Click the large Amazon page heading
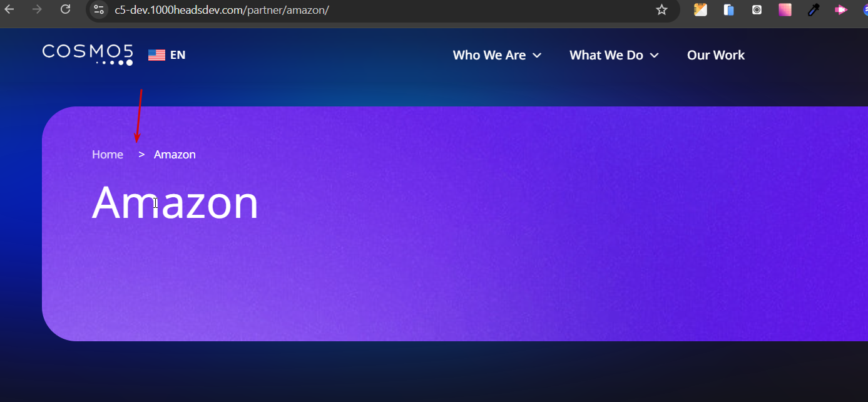This screenshot has height=402, width=868. tap(175, 202)
